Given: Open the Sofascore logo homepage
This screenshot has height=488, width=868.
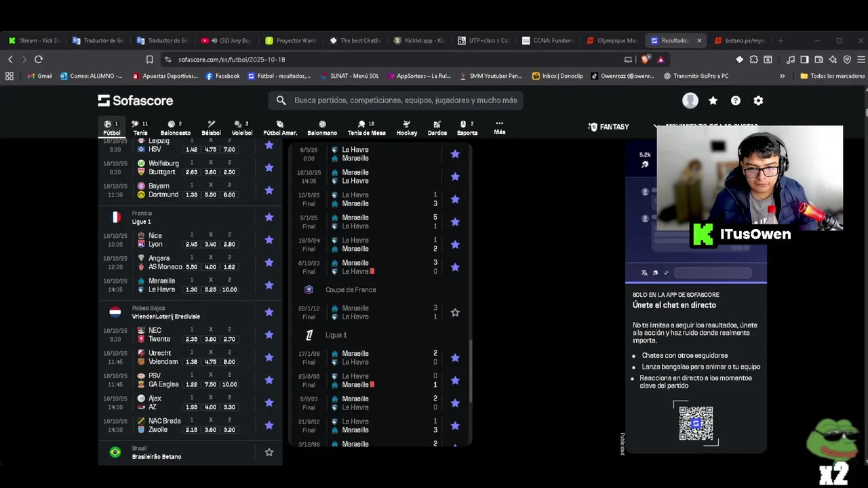Looking at the screenshot, I should click(x=135, y=100).
